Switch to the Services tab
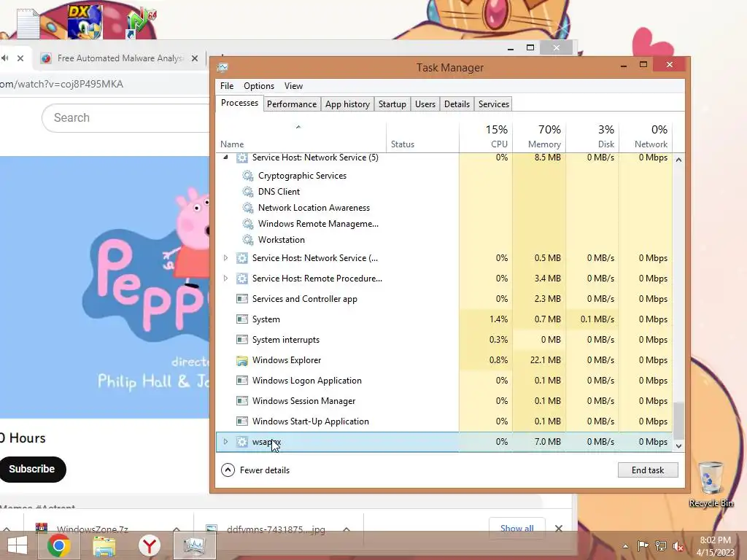Viewport: 747px width, 560px height. pyautogui.click(x=494, y=104)
